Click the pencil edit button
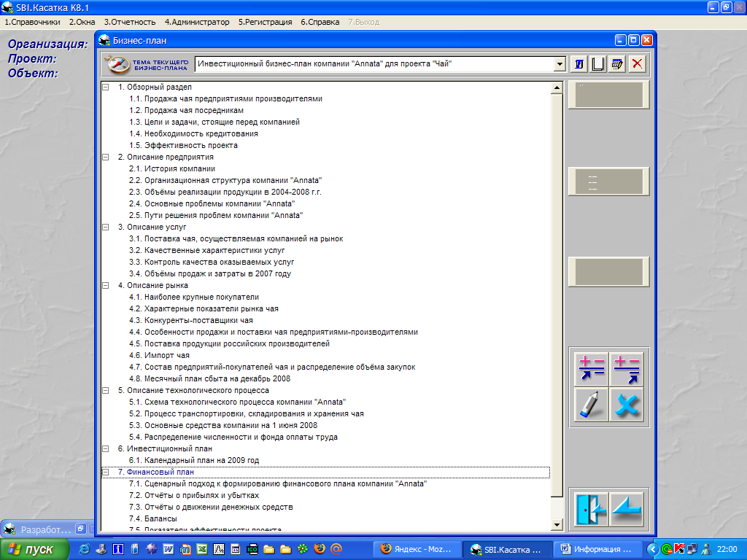Viewport: 747px width, 560px height. click(x=591, y=405)
